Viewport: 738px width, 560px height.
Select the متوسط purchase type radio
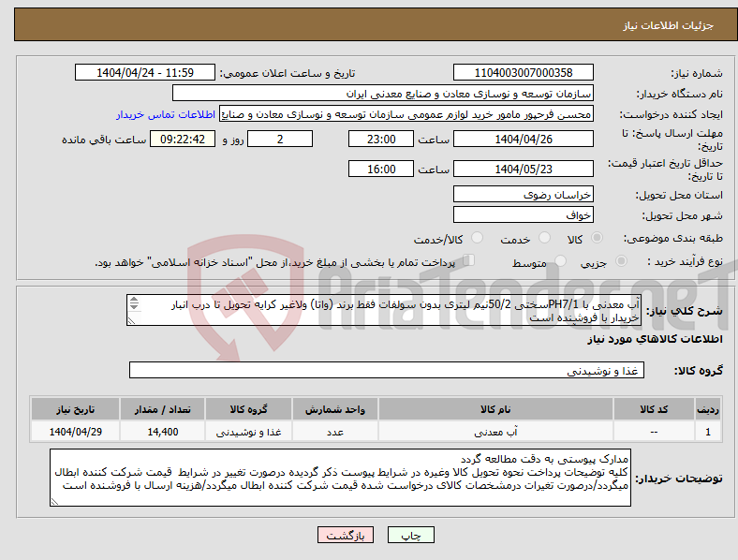[561, 260]
